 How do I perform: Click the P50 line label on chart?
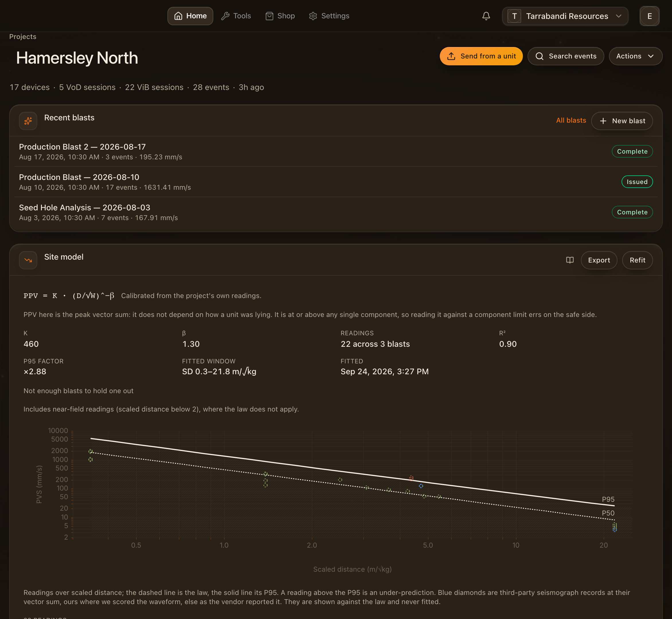608,513
